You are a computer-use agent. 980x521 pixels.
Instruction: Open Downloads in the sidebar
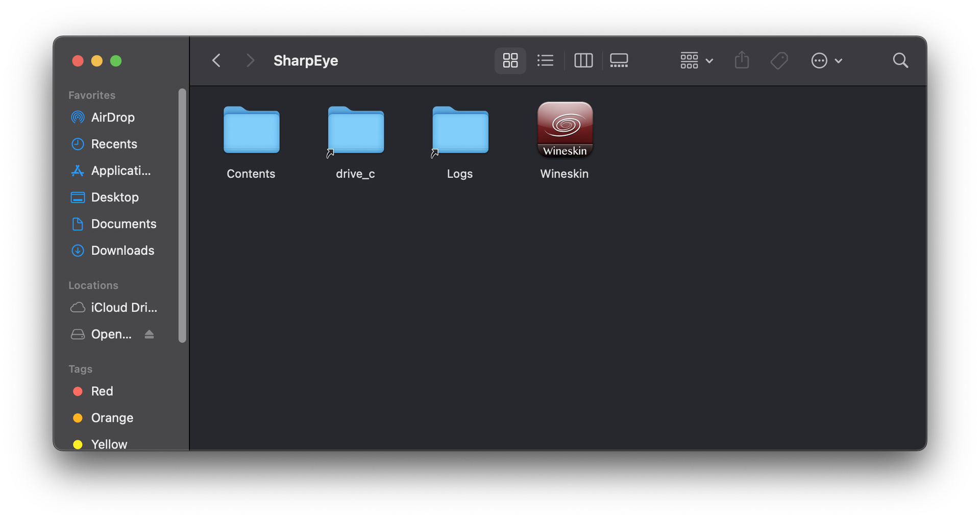pyautogui.click(x=122, y=250)
